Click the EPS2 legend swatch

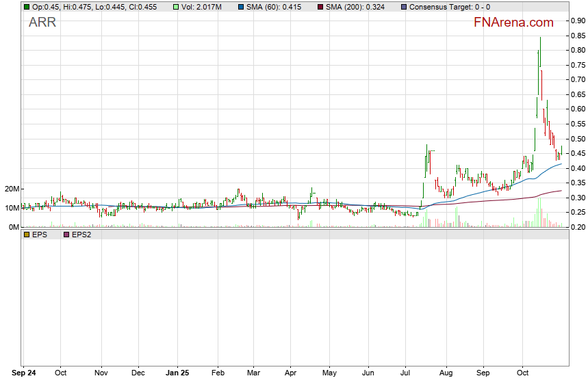point(66,235)
